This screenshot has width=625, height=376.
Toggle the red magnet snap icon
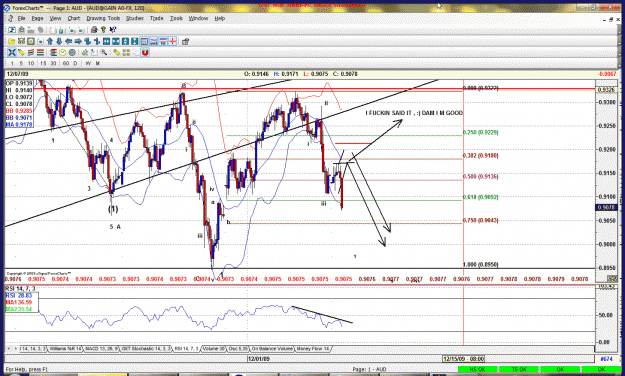click(x=145, y=52)
